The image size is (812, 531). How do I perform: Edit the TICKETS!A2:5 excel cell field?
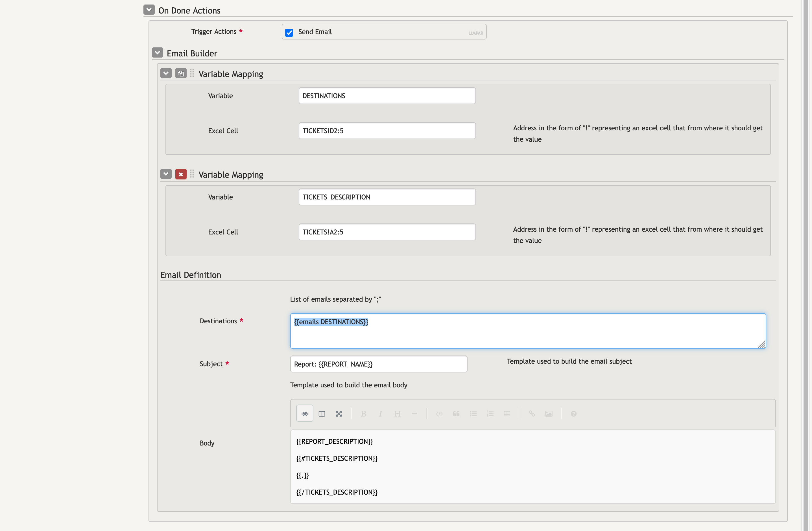pos(387,232)
